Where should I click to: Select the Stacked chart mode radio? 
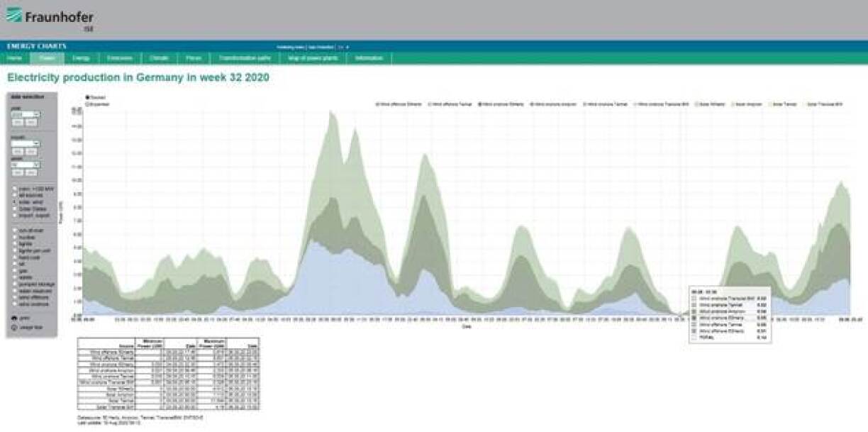point(87,97)
